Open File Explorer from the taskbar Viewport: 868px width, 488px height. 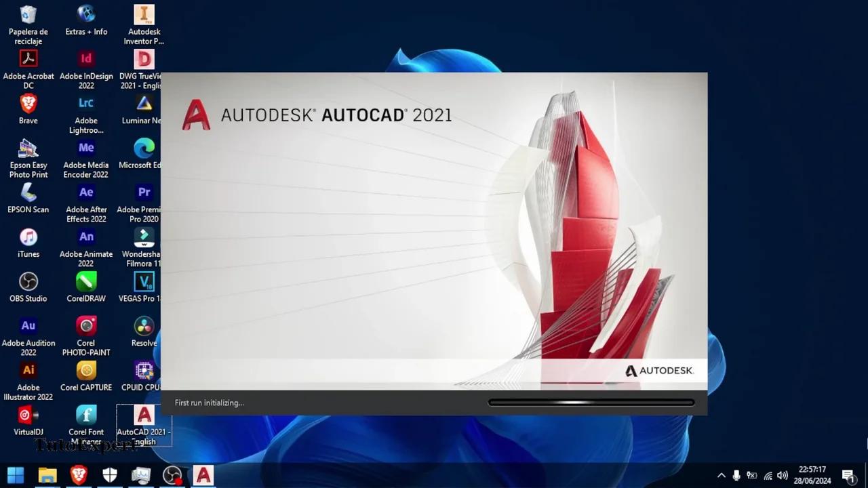(47, 475)
